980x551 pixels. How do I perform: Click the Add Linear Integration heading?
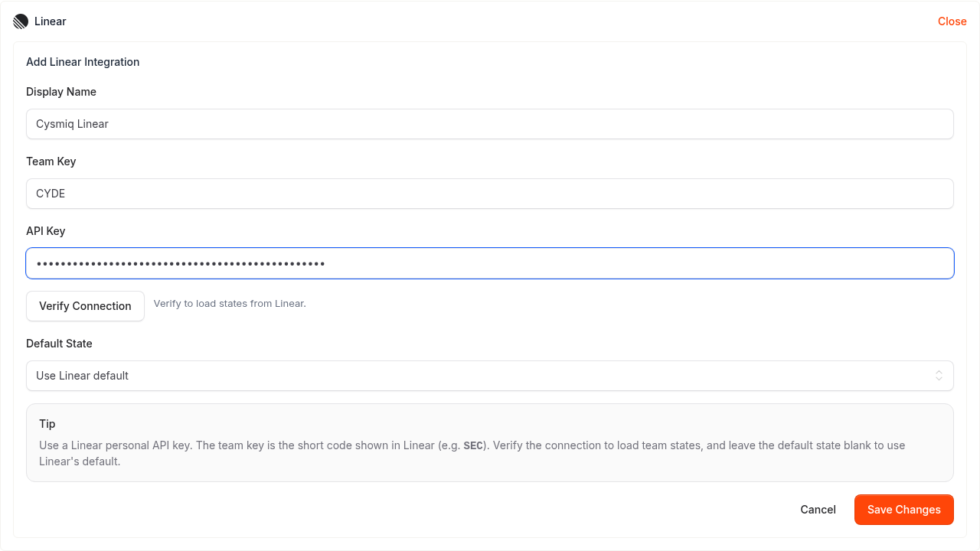(x=83, y=61)
